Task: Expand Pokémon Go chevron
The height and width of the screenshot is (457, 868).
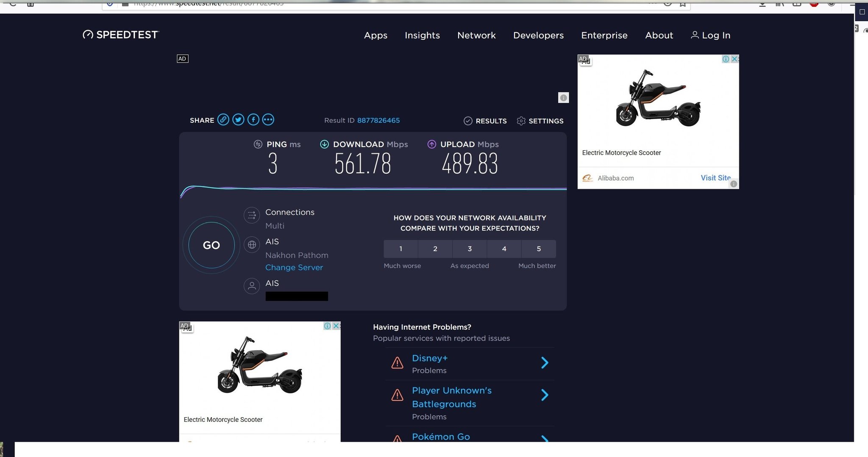Action: tap(545, 439)
